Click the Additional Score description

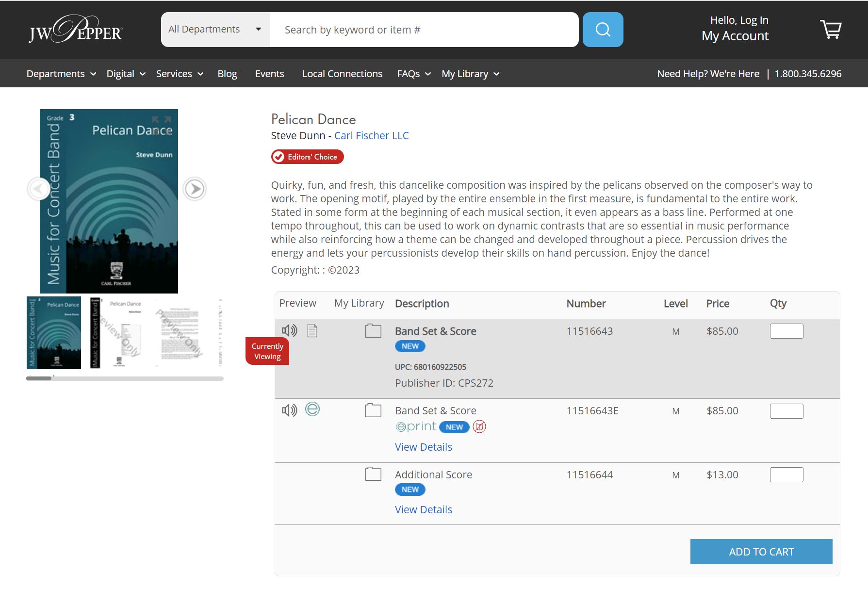(x=433, y=475)
